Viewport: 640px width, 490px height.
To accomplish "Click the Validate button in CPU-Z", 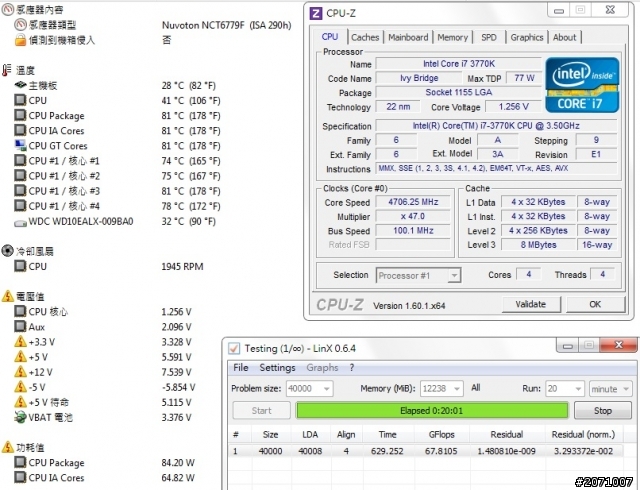I will coord(531,304).
